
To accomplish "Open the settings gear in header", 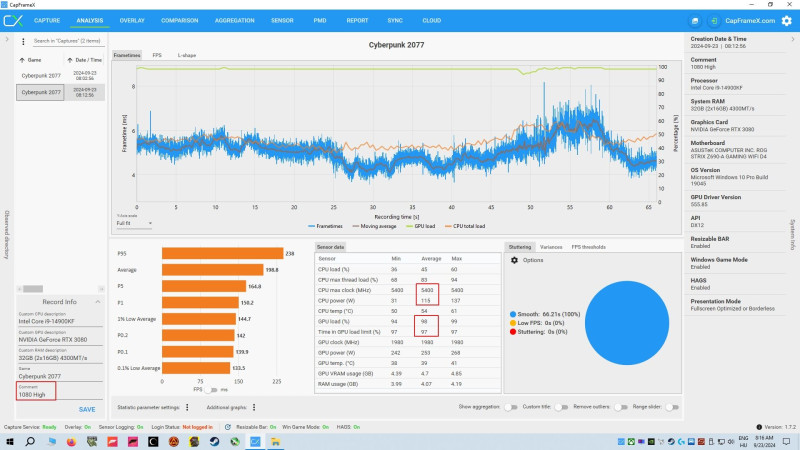I will coord(787,21).
